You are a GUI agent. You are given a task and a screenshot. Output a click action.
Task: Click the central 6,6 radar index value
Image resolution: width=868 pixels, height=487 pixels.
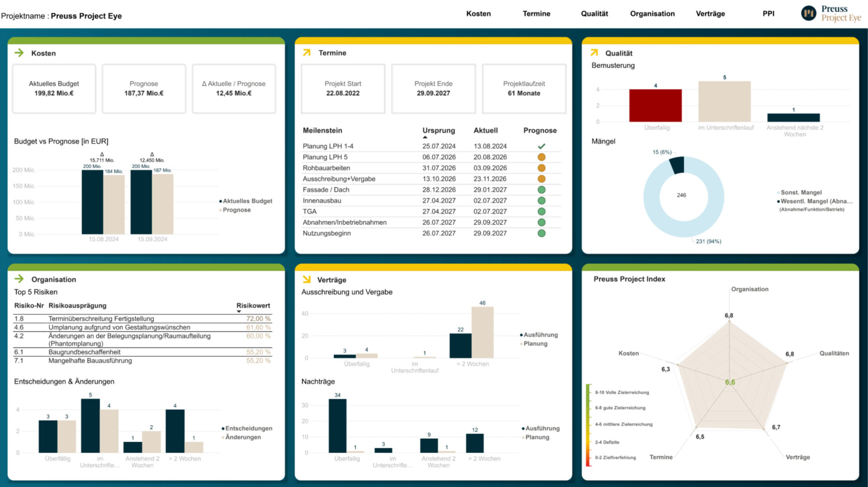(x=730, y=382)
